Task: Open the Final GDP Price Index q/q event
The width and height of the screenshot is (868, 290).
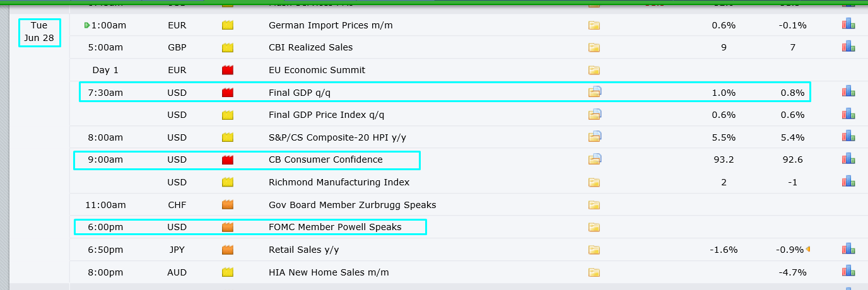Action: [x=326, y=115]
